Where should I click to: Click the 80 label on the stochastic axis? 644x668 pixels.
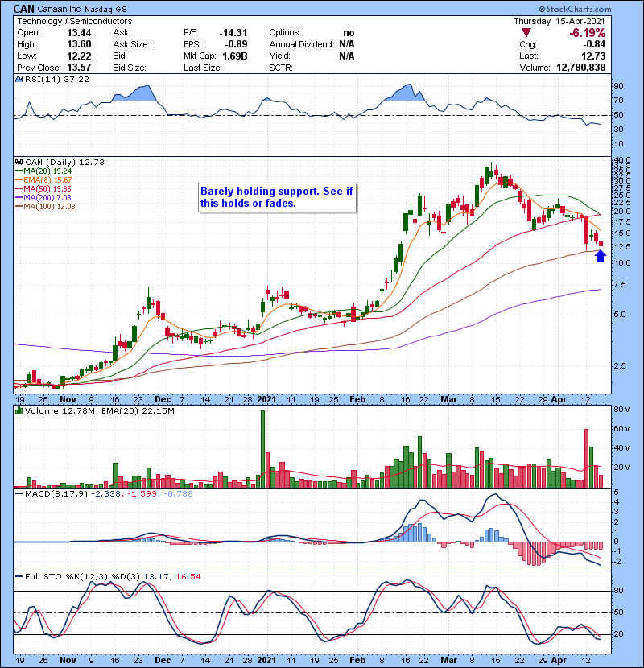(618, 591)
